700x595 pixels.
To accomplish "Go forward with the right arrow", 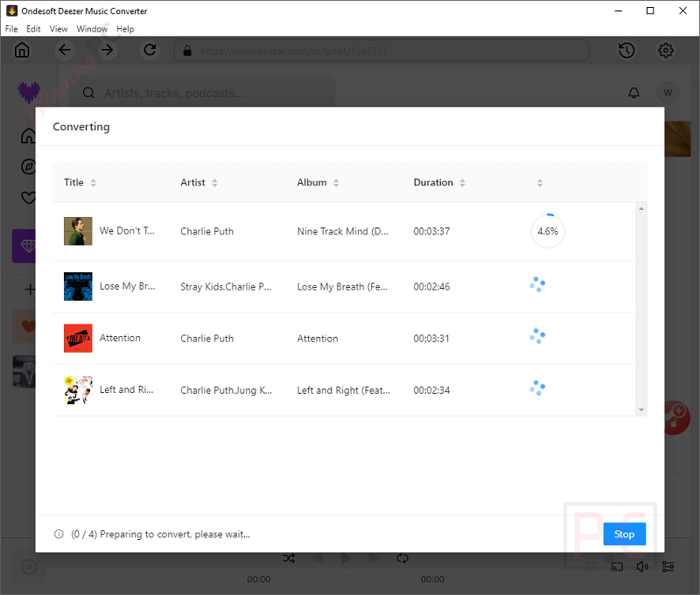I will [107, 50].
